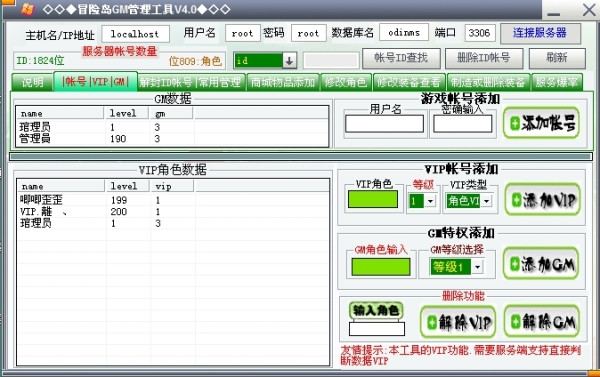Open the 修改装备查看 tab
Viewport: 600px width, 377px height.
coord(409,82)
